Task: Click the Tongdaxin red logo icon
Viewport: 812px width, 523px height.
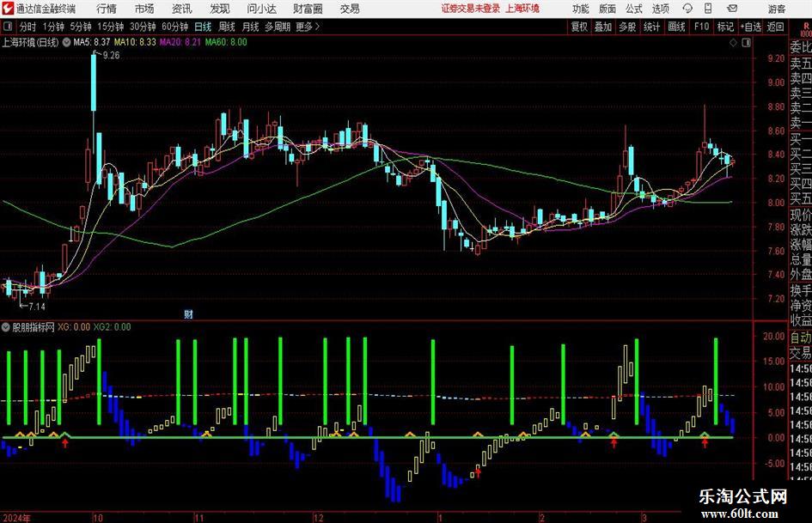Action: [7, 9]
